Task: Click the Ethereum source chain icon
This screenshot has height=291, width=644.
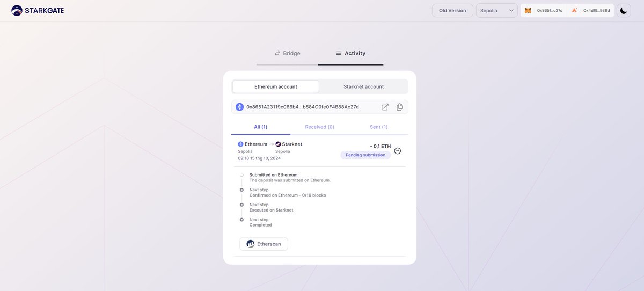Action: [240, 144]
